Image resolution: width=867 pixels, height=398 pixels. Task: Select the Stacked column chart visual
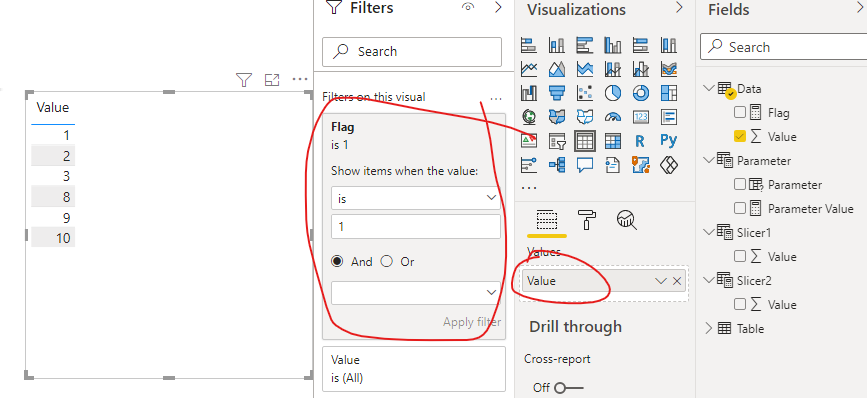[557, 45]
